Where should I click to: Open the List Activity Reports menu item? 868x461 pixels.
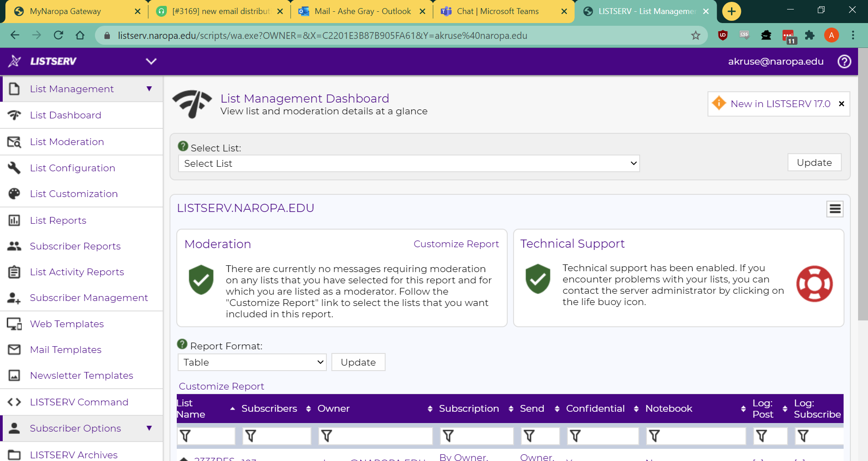pyautogui.click(x=77, y=272)
